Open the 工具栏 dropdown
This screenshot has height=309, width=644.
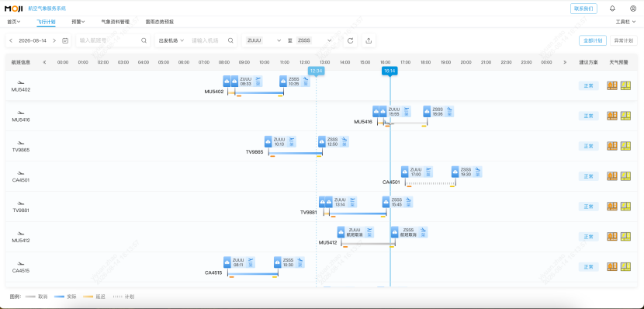(625, 22)
